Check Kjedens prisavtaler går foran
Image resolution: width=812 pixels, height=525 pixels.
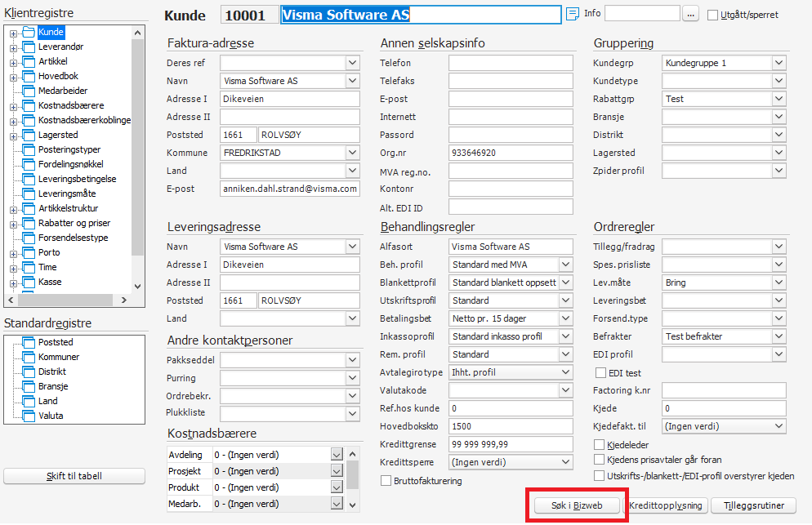pyautogui.click(x=599, y=460)
